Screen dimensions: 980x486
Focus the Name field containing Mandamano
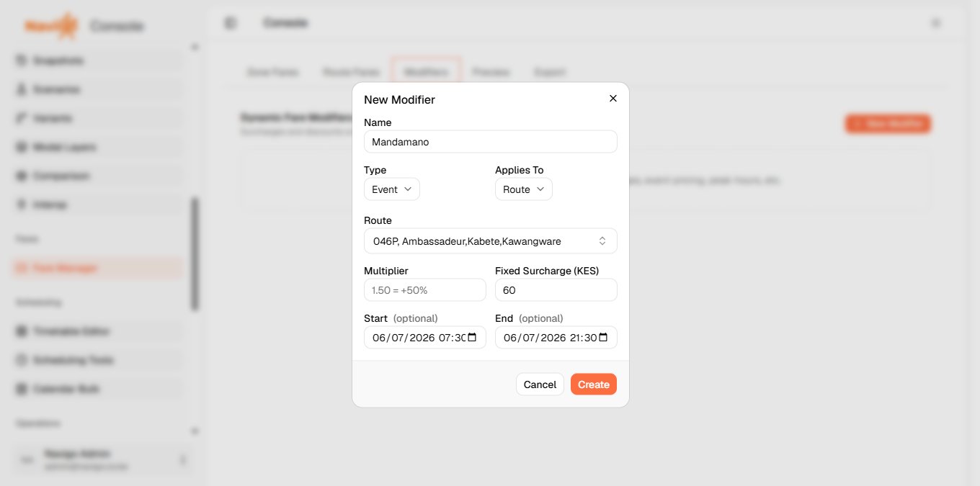coord(491,142)
